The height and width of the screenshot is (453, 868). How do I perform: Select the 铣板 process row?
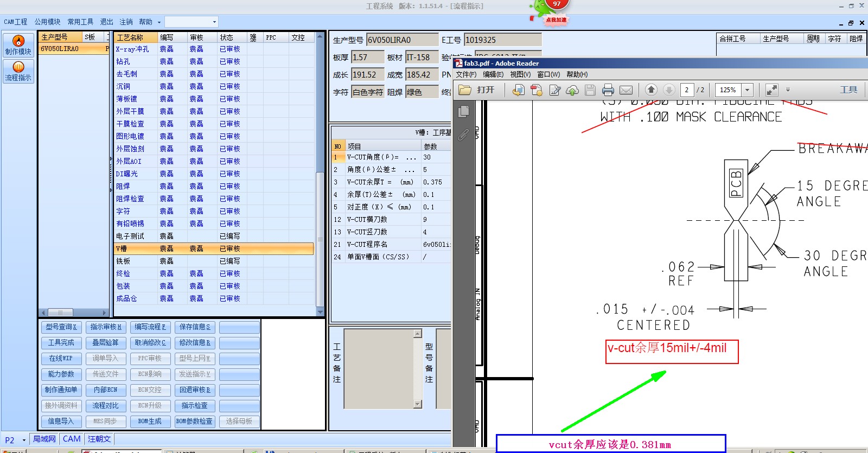point(214,261)
